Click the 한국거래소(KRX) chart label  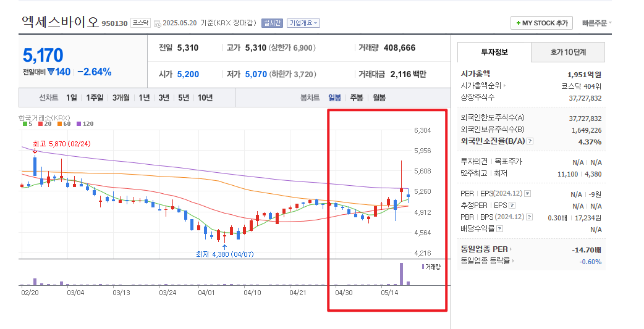click(x=44, y=118)
